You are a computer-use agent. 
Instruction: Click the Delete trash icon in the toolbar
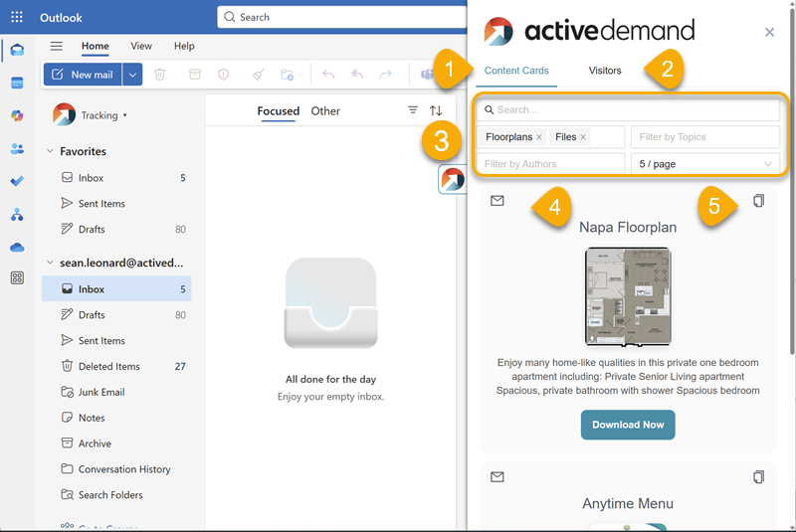[160, 75]
